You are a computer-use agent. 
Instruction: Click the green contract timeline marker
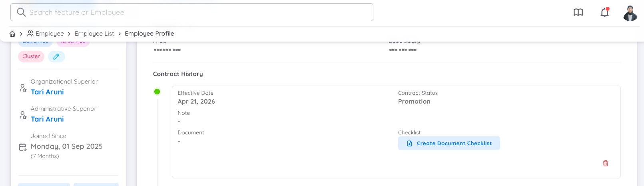pos(157,92)
